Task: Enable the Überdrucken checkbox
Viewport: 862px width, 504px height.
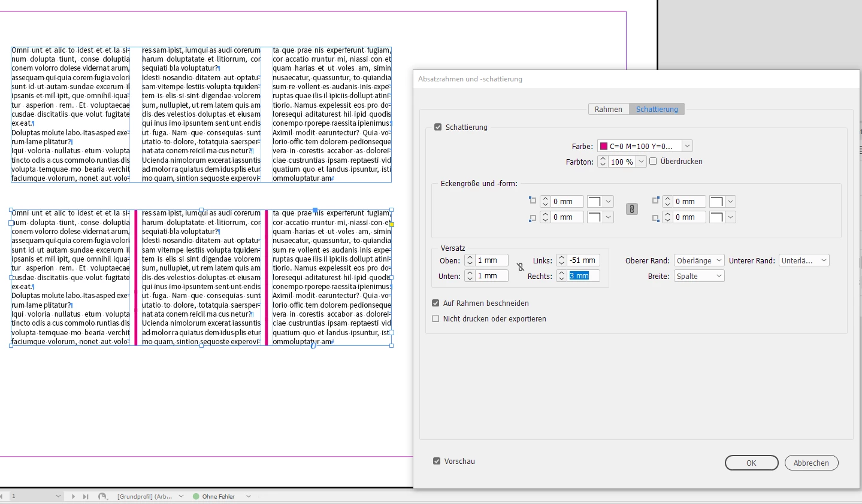Action: 653,161
